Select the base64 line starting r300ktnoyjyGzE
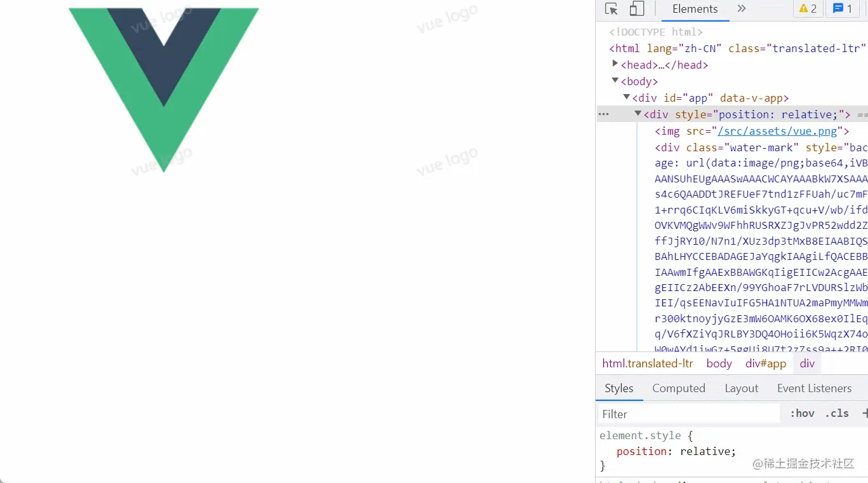 761,318
